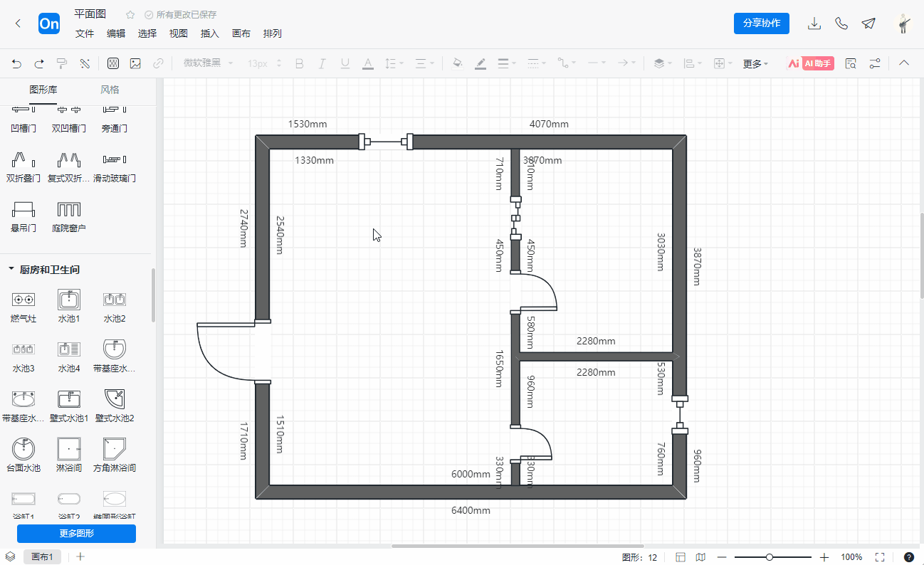Star this 平面图 document as favorite
The image size is (924, 565).
tap(130, 15)
